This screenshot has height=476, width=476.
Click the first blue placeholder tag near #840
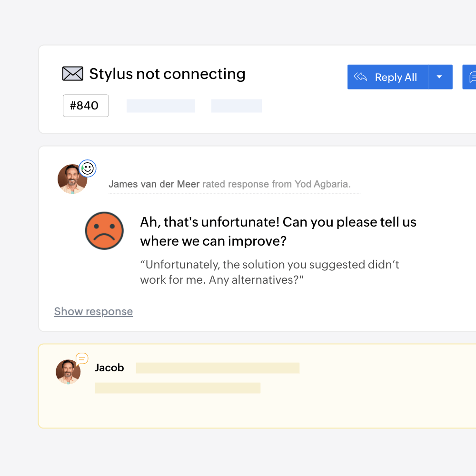point(160,106)
